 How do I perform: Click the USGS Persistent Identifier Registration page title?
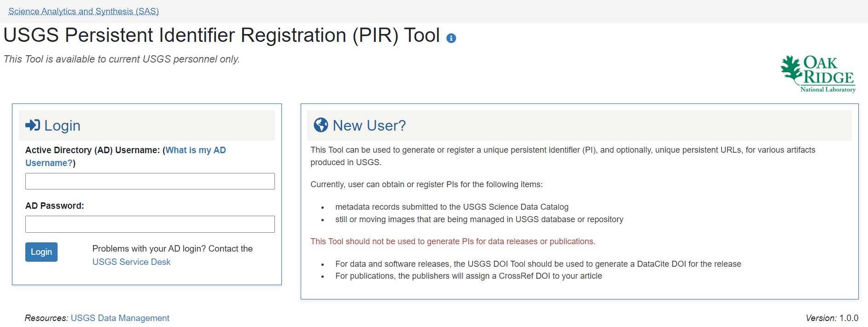click(x=221, y=35)
